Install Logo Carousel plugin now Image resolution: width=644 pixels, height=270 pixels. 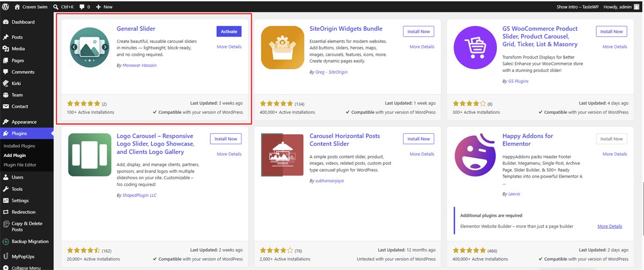[x=226, y=139]
